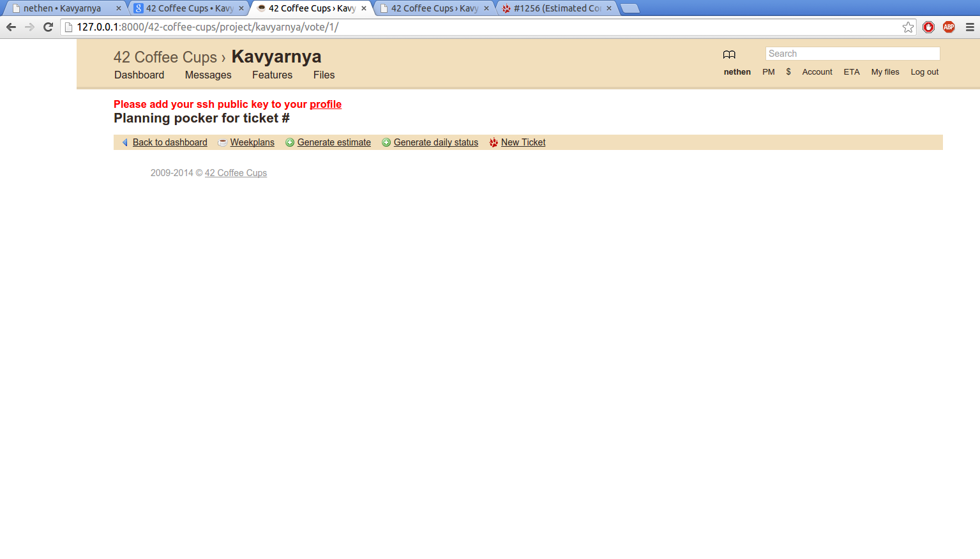Open the nethen user link
Viewport: 980px width, 559px height.
coord(737,72)
